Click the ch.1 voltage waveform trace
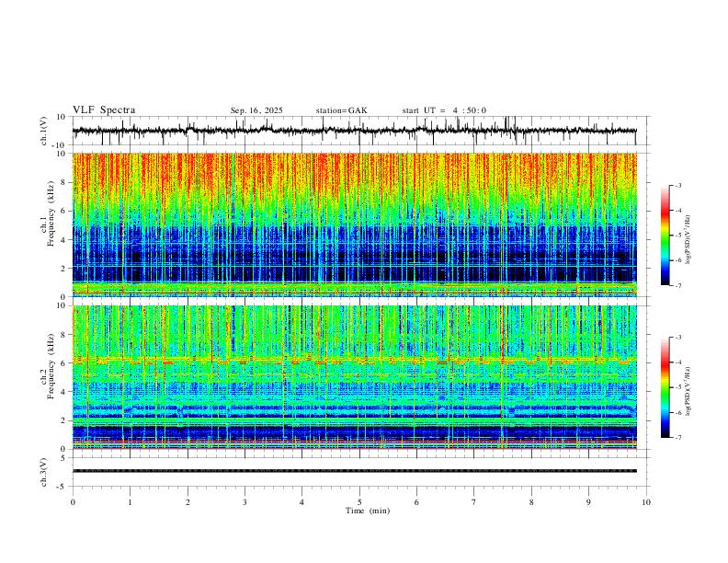 point(354,131)
